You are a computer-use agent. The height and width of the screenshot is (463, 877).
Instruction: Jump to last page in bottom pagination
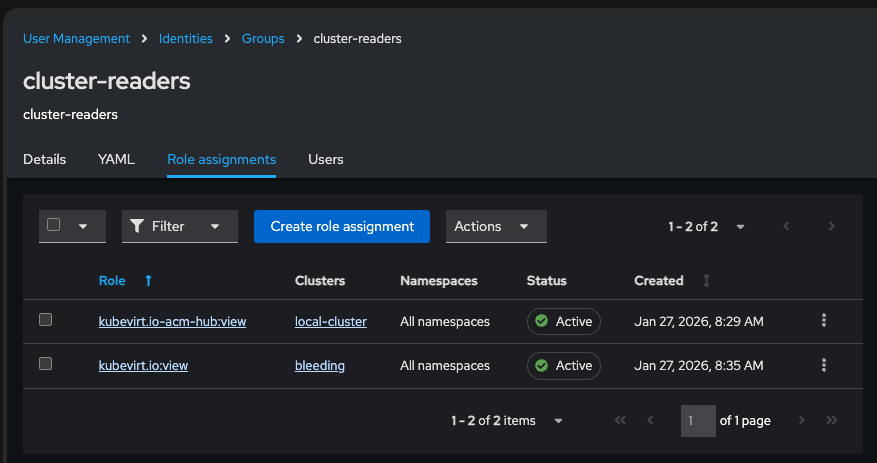point(831,421)
